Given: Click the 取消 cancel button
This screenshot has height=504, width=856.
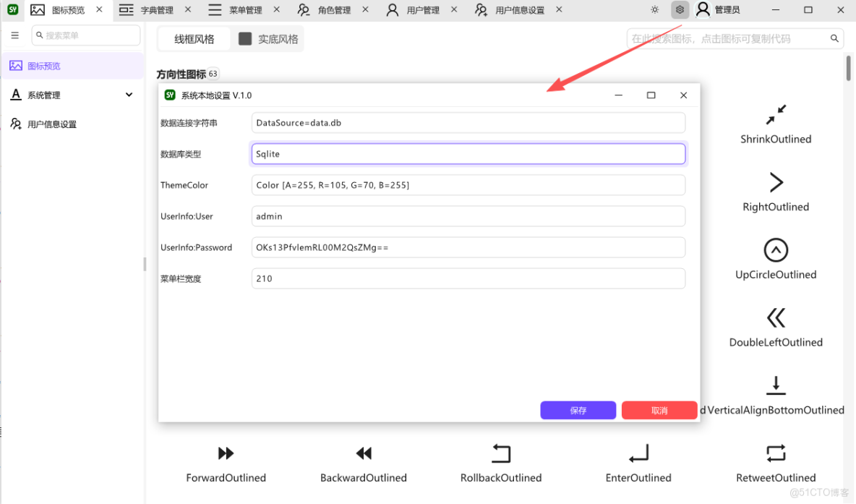Looking at the screenshot, I should pyautogui.click(x=659, y=410).
